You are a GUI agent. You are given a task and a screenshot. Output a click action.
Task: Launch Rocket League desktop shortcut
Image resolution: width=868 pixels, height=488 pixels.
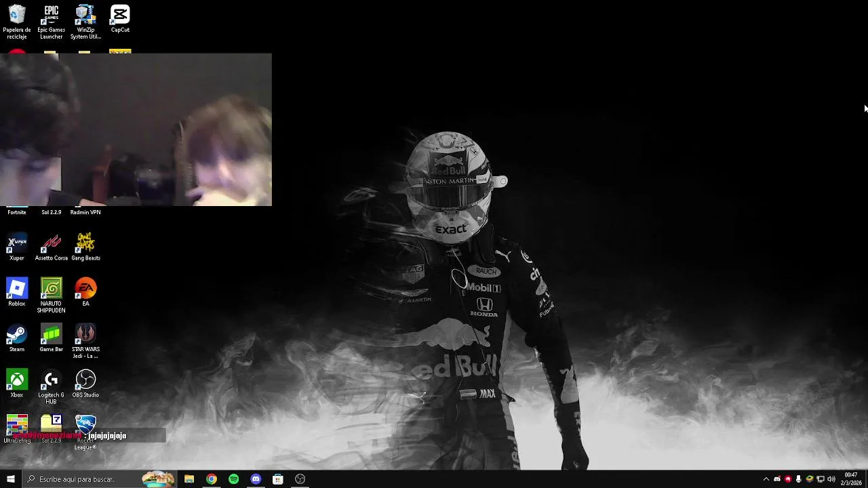pyautogui.click(x=85, y=432)
